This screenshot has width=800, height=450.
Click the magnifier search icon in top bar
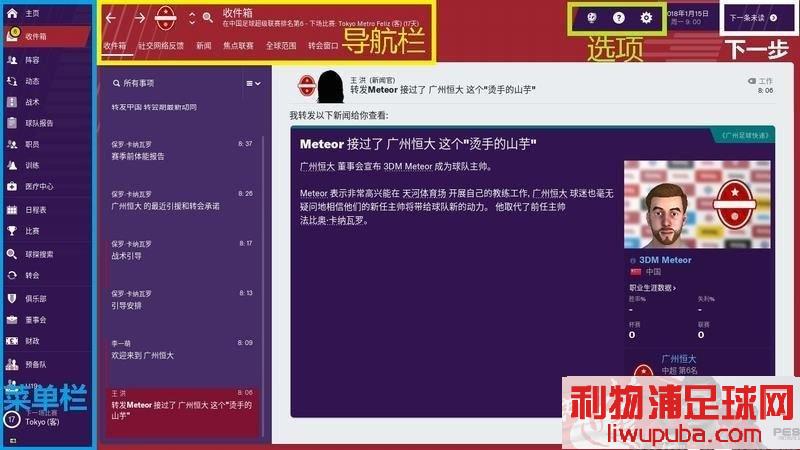208,18
